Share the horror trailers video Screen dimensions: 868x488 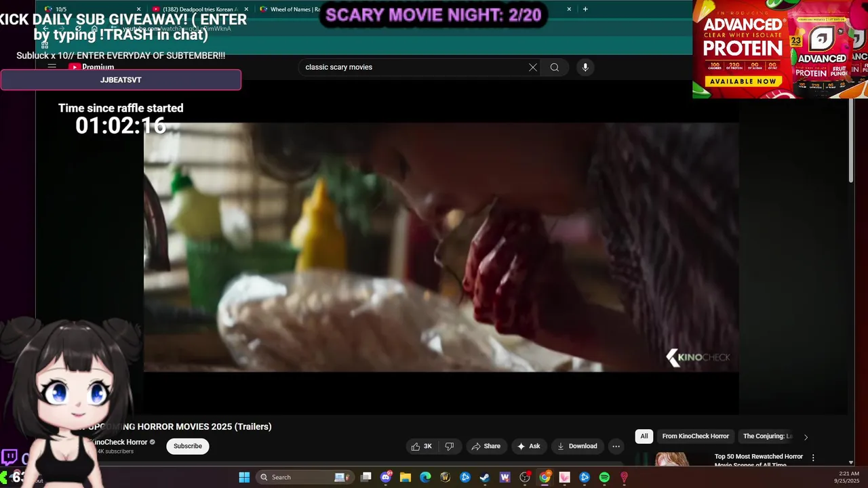(486, 446)
